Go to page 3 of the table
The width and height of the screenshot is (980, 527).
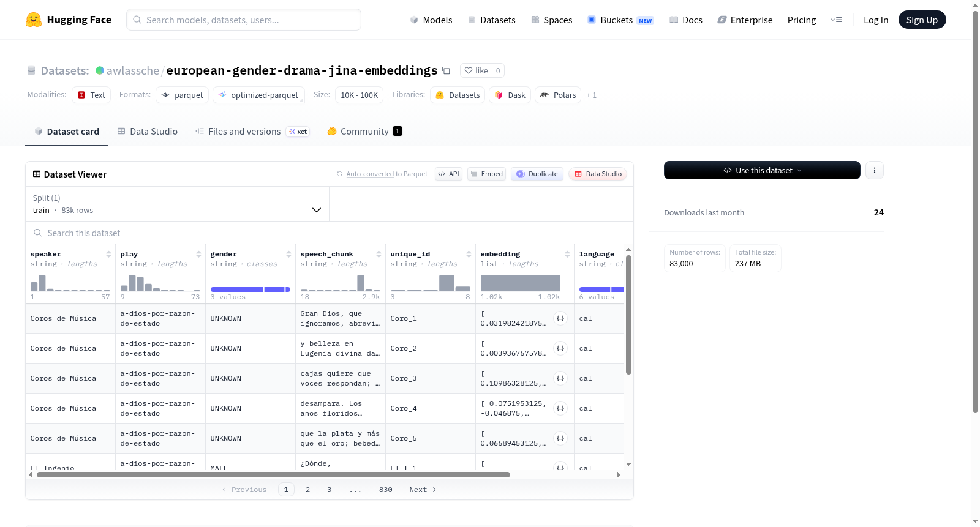(x=329, y=490)
